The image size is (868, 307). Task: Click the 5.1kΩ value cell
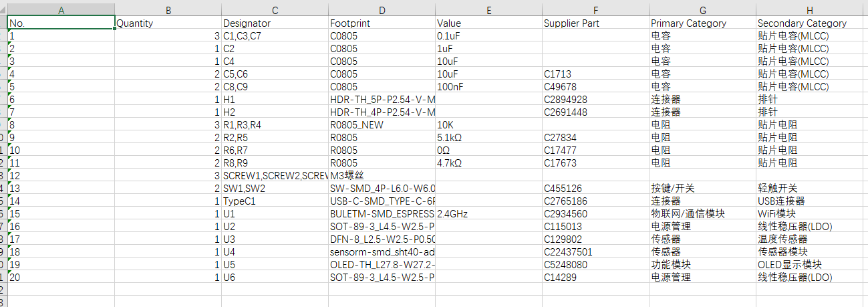(488, 138)
